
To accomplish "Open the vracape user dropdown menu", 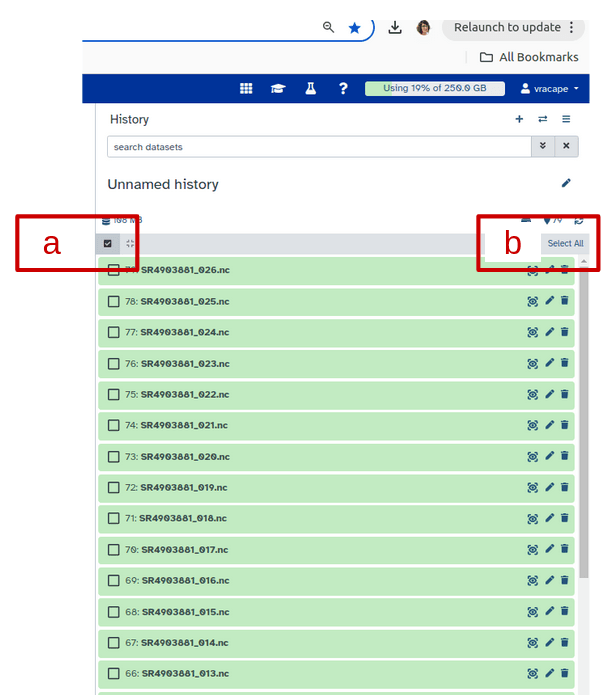I will pyautogui.click(x=550, y=89).
